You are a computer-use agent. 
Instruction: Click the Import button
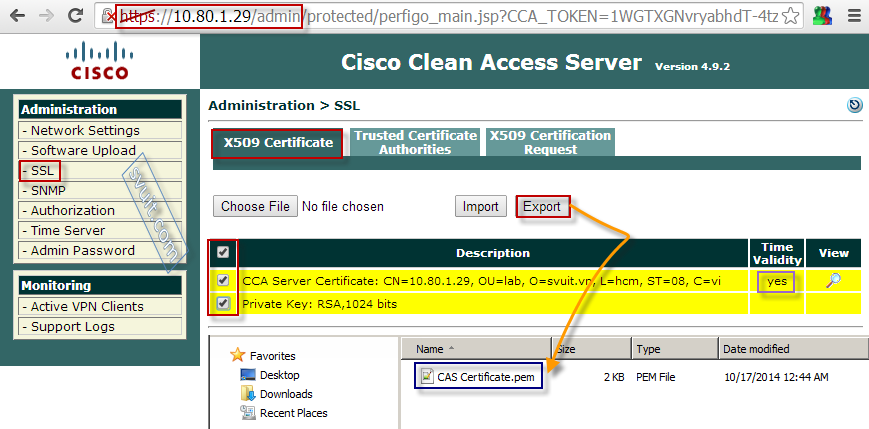(480, 206)
